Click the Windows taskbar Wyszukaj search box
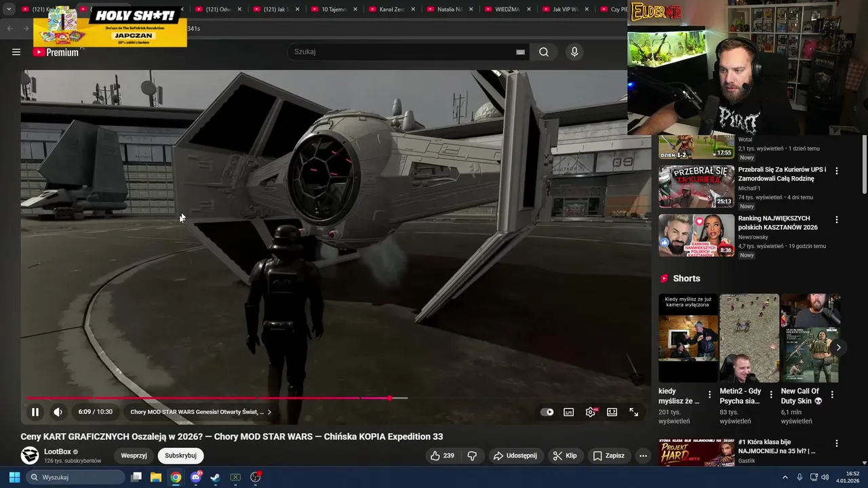This screenshot has width=868, height=488. click(x=75, y=477)
